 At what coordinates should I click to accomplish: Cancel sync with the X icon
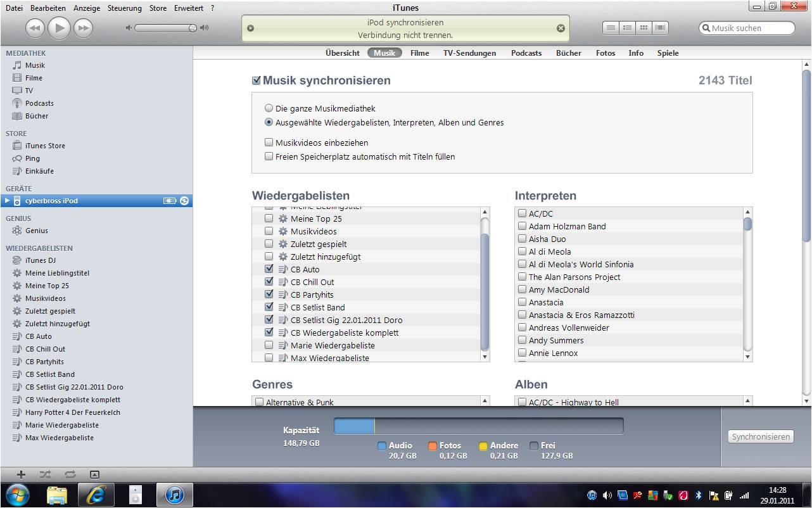click(560, 28)
